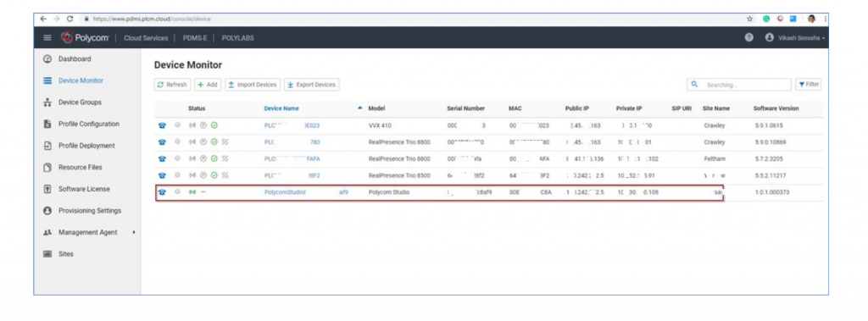Click the Serial Number column header
The height and width of the screenshot is (321, 868).
465,108
